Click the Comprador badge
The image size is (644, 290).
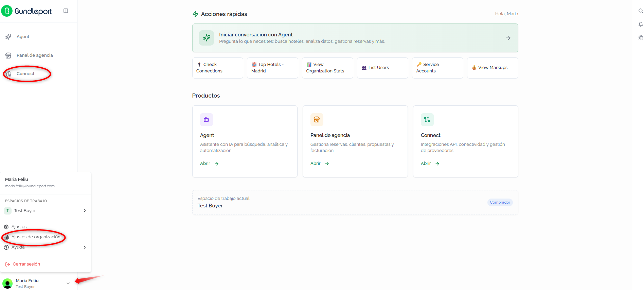500,202
